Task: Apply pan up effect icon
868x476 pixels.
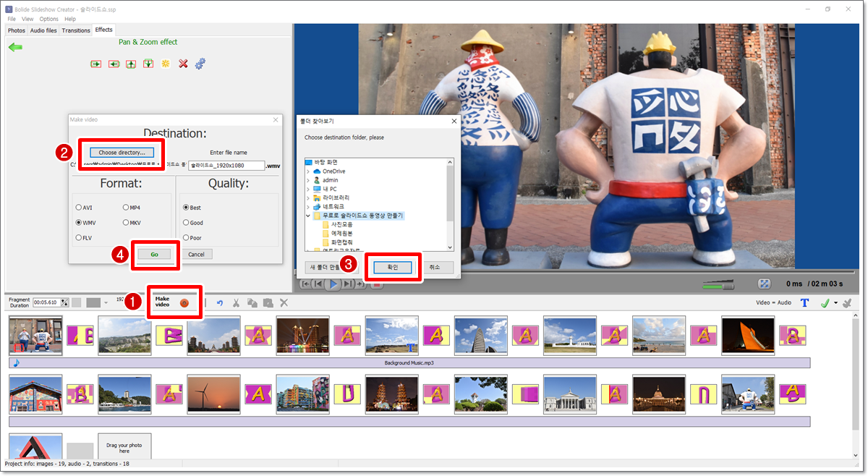Action: pyautogui.click(x=131, y=64)
